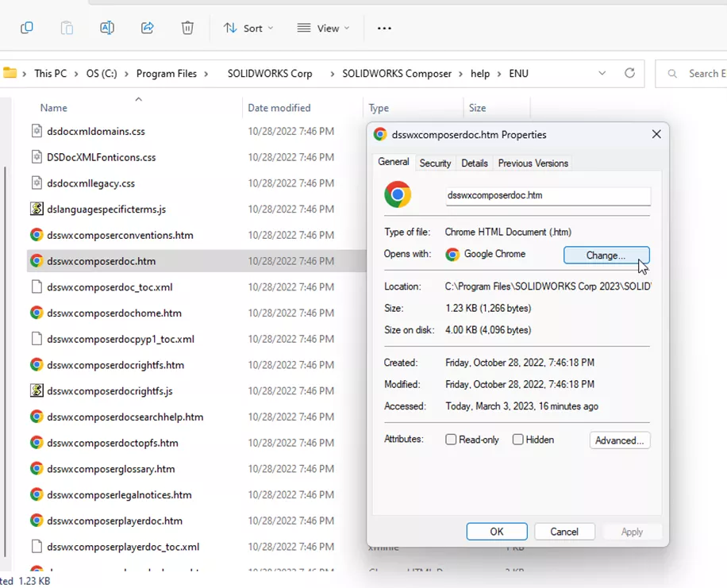This screenshot has width=727, height=588.
Task: Click the Delete icon in the toolbar
Action: coord(187,28)
